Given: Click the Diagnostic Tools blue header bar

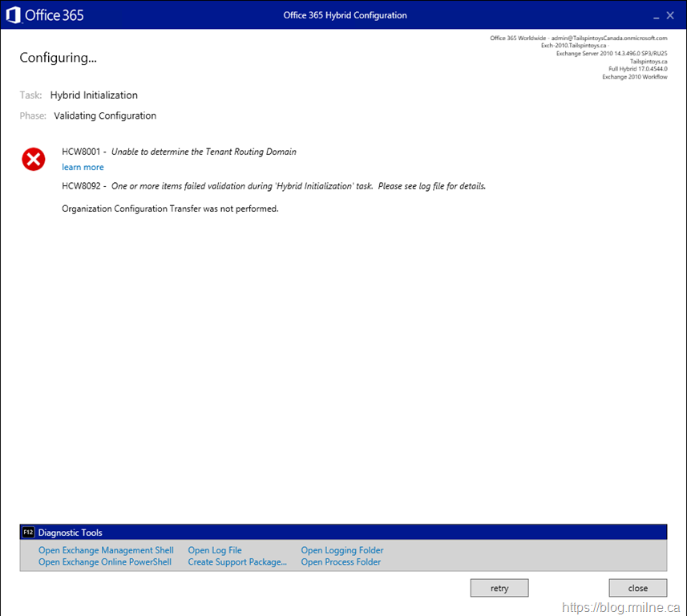Looking at the screenshot, I should [x=343, y=533].
